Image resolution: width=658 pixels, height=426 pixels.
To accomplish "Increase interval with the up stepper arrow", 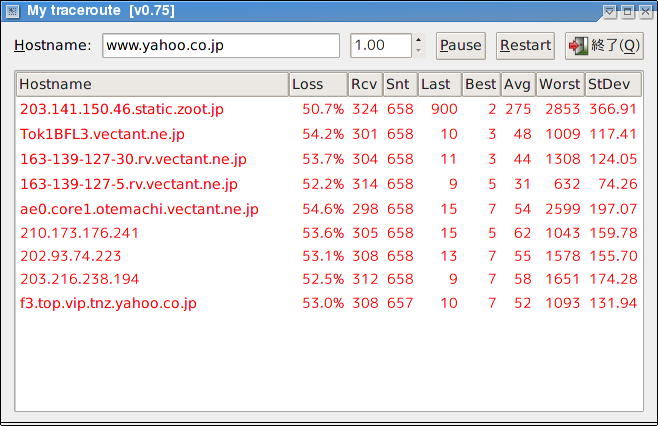I will 418,40.
